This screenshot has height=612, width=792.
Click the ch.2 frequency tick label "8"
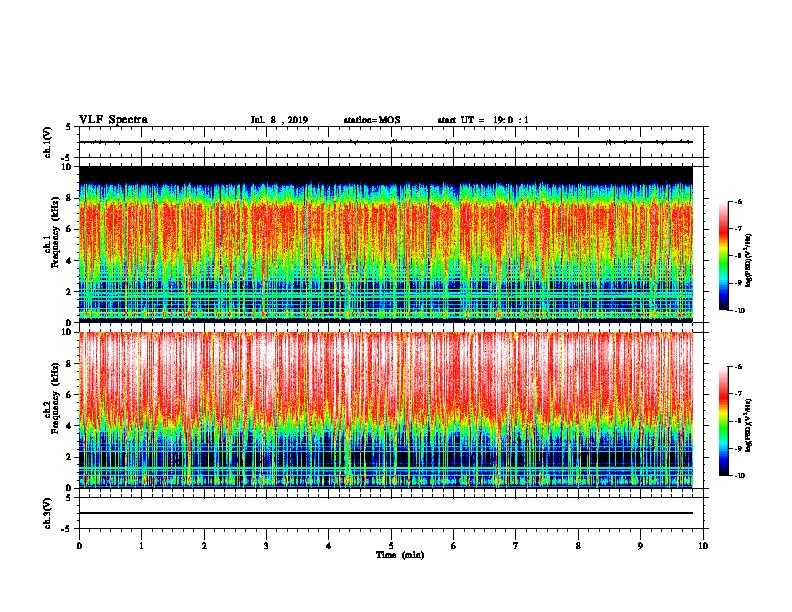tap(69, 364)
